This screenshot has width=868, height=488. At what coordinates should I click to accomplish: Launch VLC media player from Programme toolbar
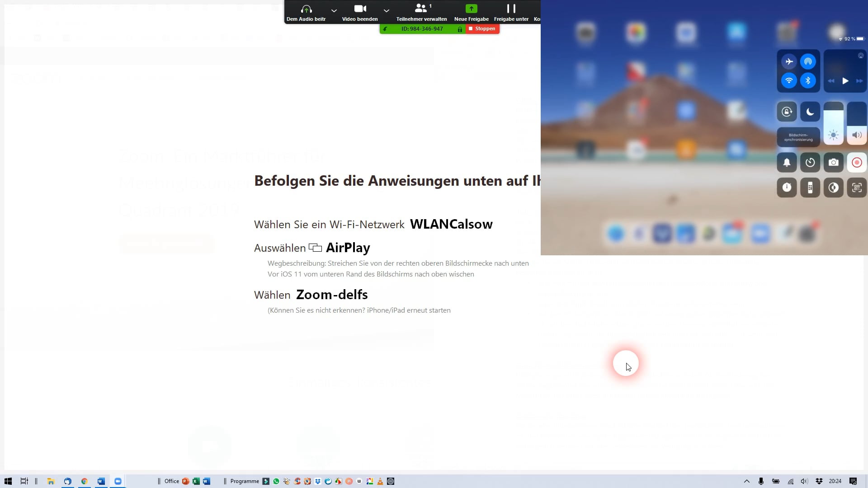[380, 481]
